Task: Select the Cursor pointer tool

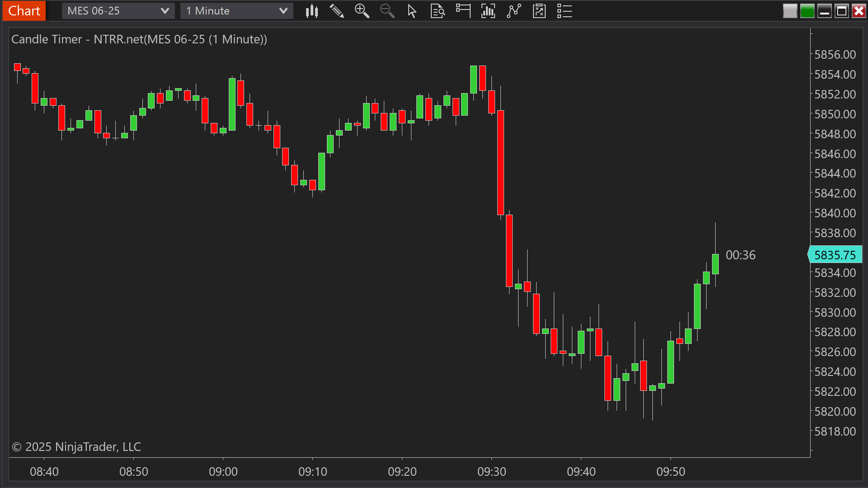Action: click(x=412, y=11)
